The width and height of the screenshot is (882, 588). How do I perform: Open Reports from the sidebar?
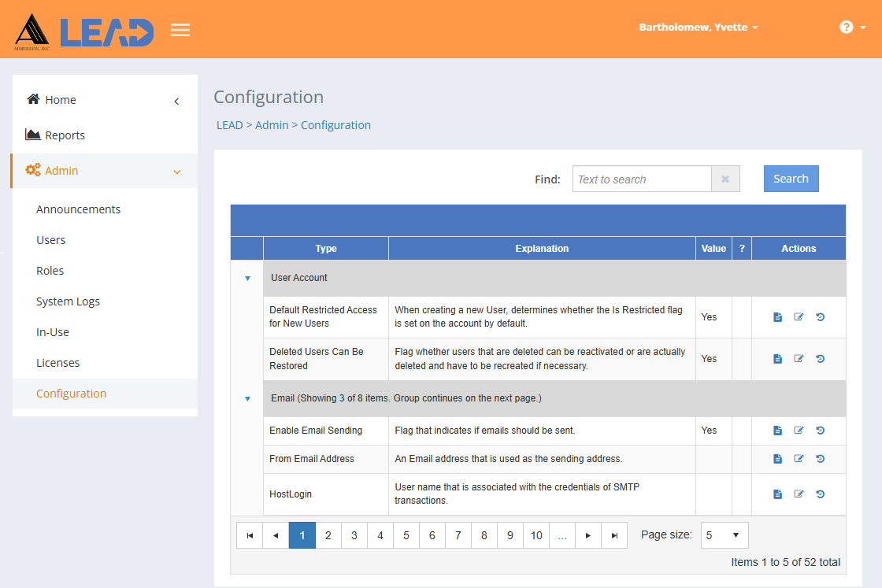65,135
